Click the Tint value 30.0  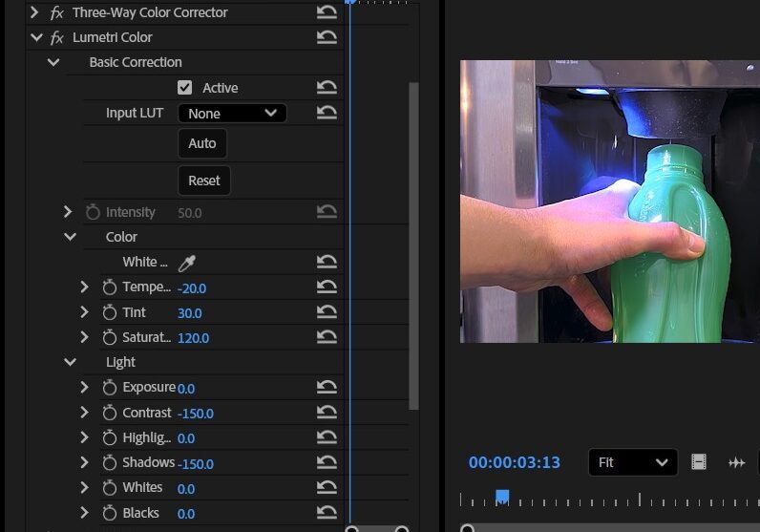(x=189, y=313)
